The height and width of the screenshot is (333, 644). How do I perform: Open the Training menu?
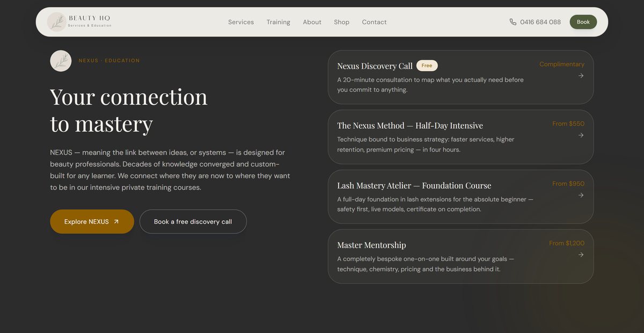click(279, 22)
